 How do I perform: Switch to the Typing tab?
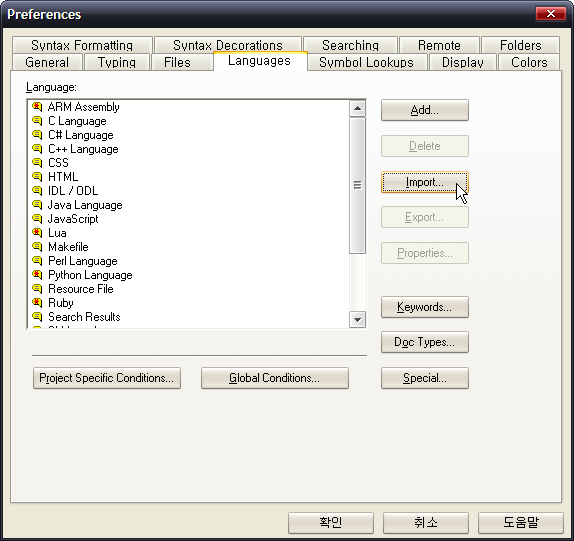pyautogui.click(x=117, y=62)
